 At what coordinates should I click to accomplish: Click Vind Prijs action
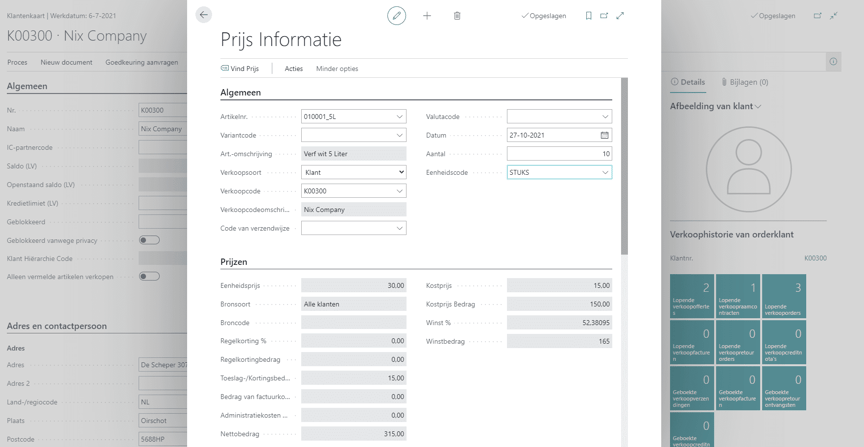[x=240, y=69]
